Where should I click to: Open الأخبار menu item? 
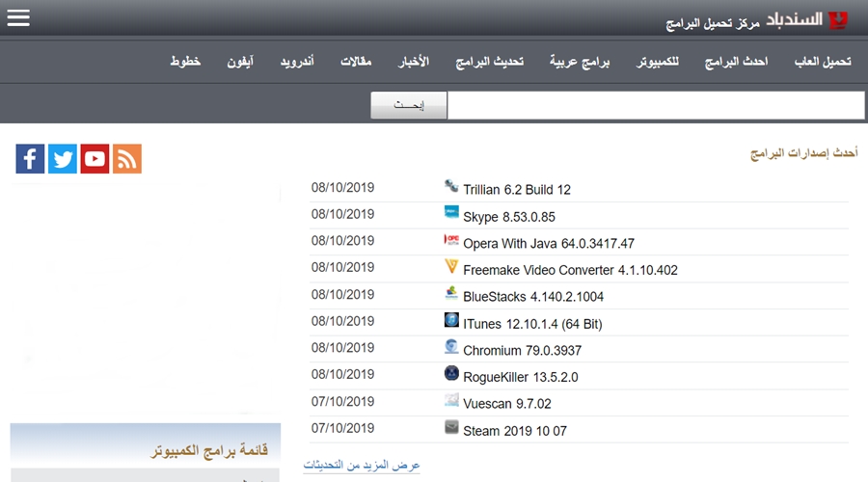coord(414,62)
